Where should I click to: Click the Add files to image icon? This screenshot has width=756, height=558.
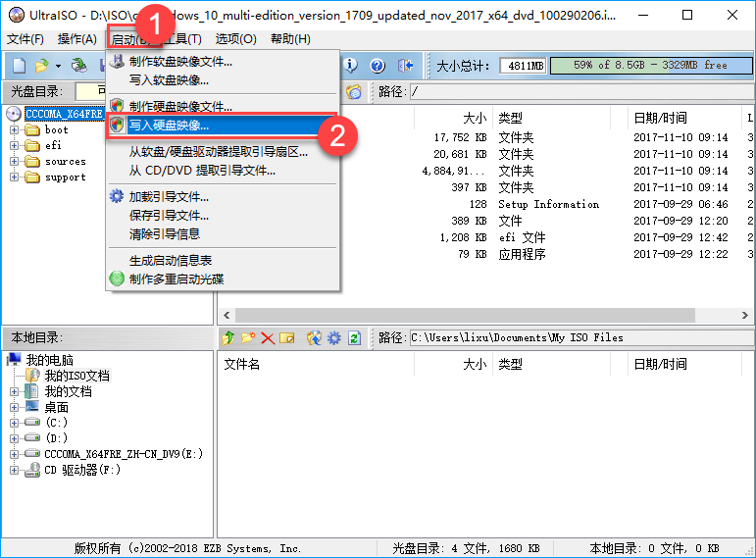tap(314, 337)
